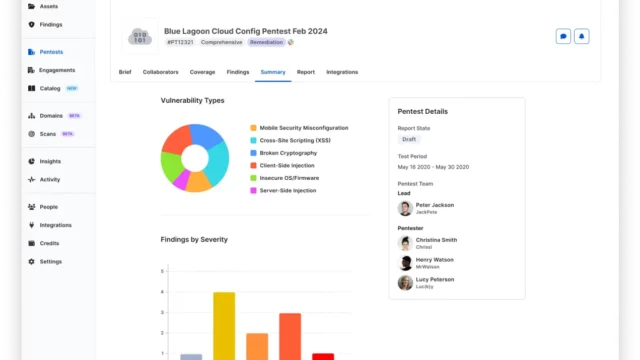Click the cyan Cross-Site Scripting legend swatch
The width and height of the screenshot is (640, 360).
pos(253,140)
